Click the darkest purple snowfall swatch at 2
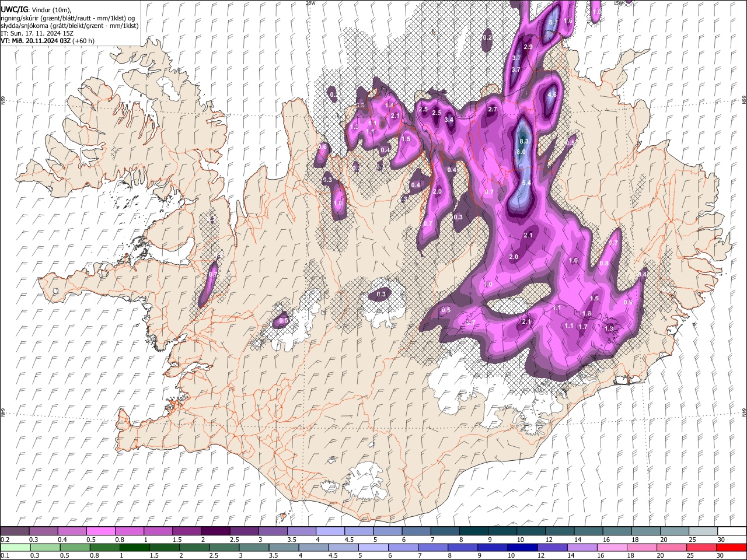Image resolution: width=747 pixels, height=560 pixels. [215, 531]
